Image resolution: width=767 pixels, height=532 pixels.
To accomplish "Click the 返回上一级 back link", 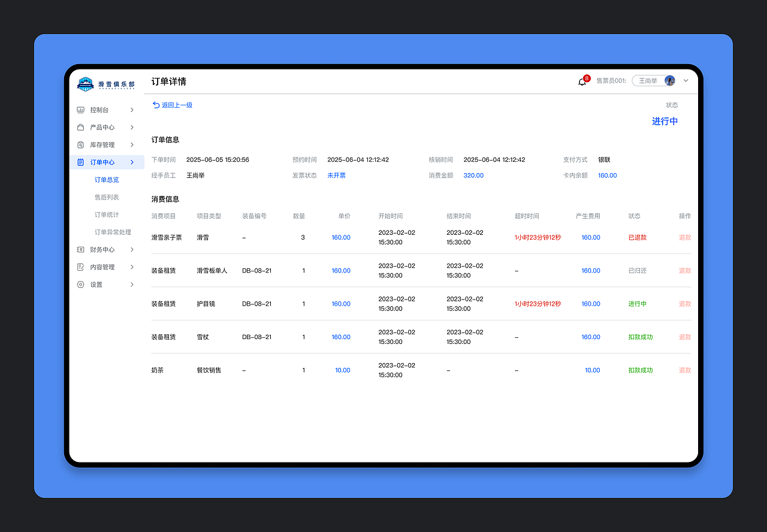I will click(x=172, y=105).
